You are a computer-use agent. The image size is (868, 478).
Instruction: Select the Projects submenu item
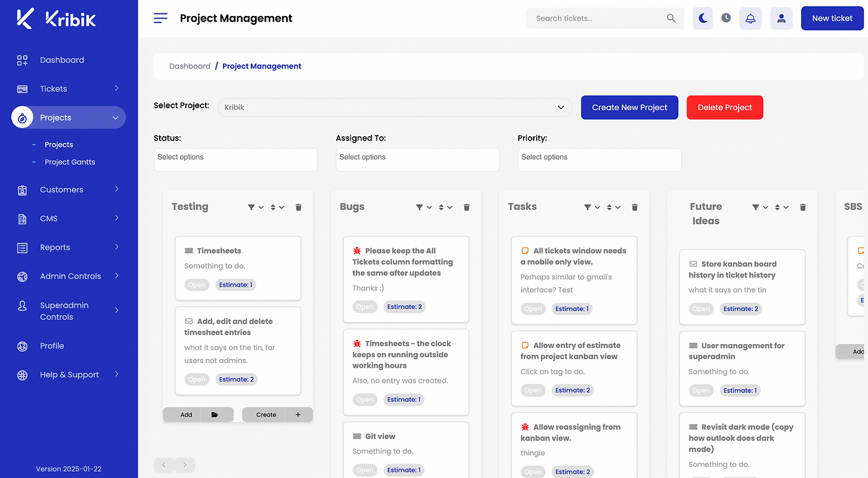tap(59, 145)
